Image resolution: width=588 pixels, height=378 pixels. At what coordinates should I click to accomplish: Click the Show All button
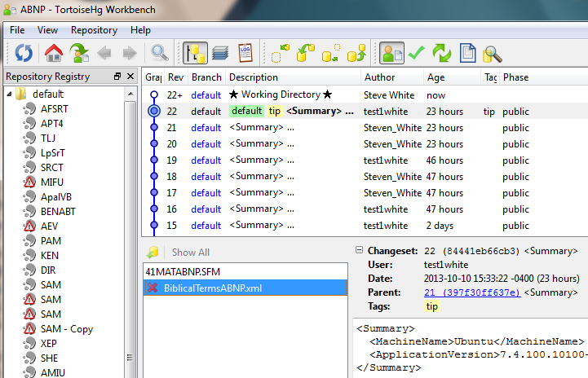pyautogui.click(x=190, y=253)
